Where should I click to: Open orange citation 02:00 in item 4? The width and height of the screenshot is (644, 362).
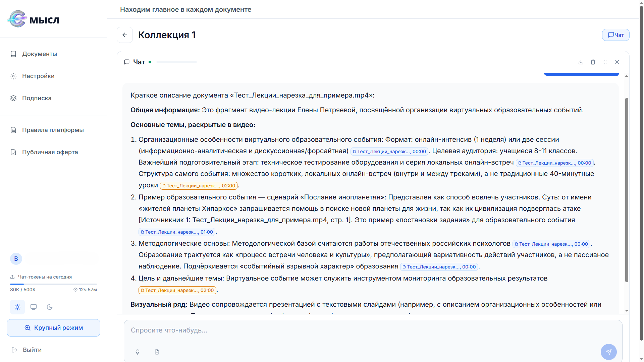pos(177,290)
